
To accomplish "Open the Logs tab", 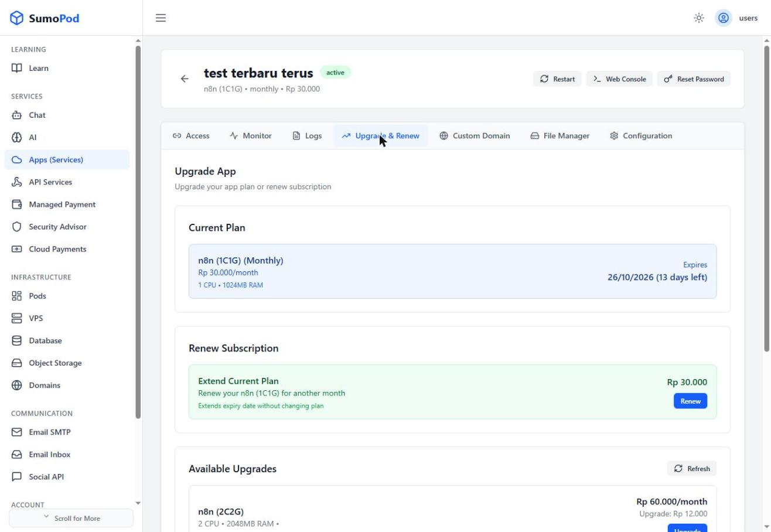I will [x=307, y=135].
